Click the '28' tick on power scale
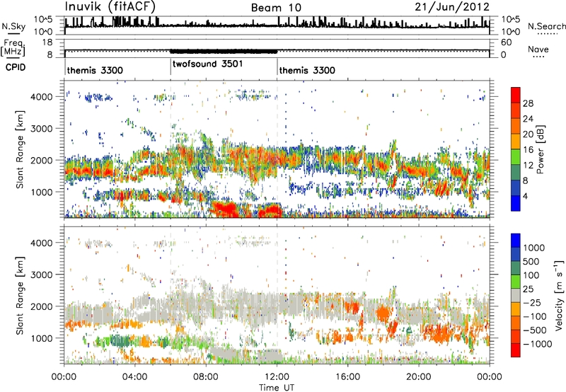The height and width of the screenshot is (392, 566). coord(528,103)
